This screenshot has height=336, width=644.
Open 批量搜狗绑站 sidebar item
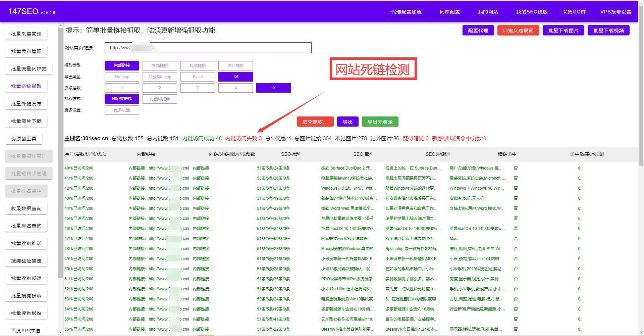(x=26, y=313)
